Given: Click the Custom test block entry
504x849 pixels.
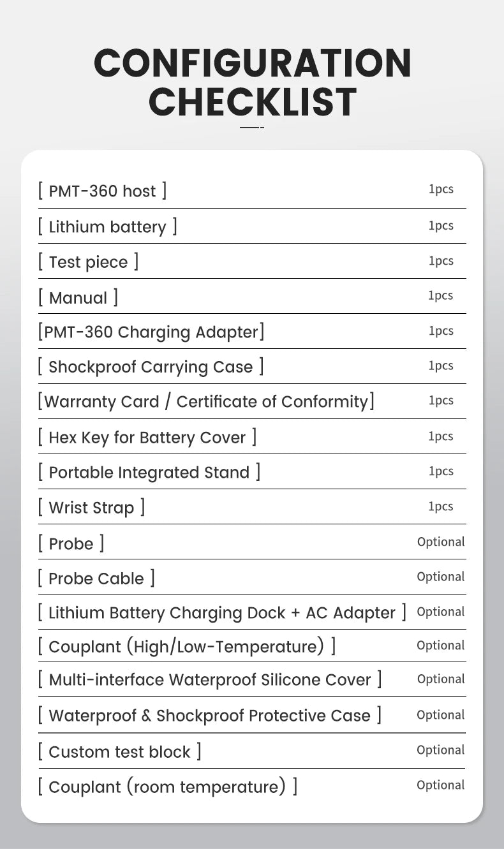Looking at the screenshot, I should [x=119, y=751].
